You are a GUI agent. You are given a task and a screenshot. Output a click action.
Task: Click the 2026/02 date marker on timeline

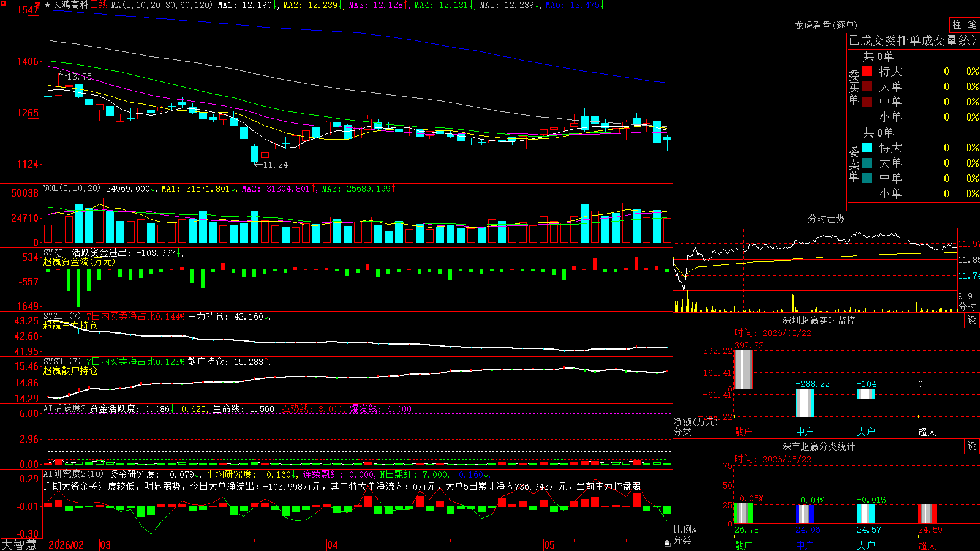pos(66,545)
